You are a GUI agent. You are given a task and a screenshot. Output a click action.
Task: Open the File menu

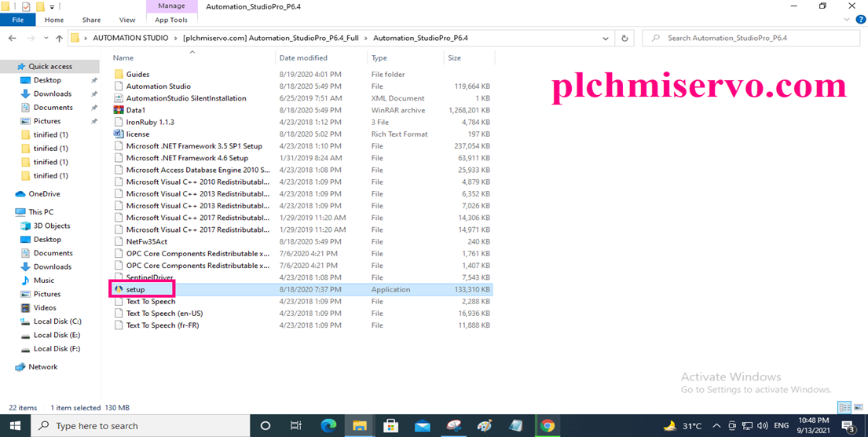click(x=17, y=20)
